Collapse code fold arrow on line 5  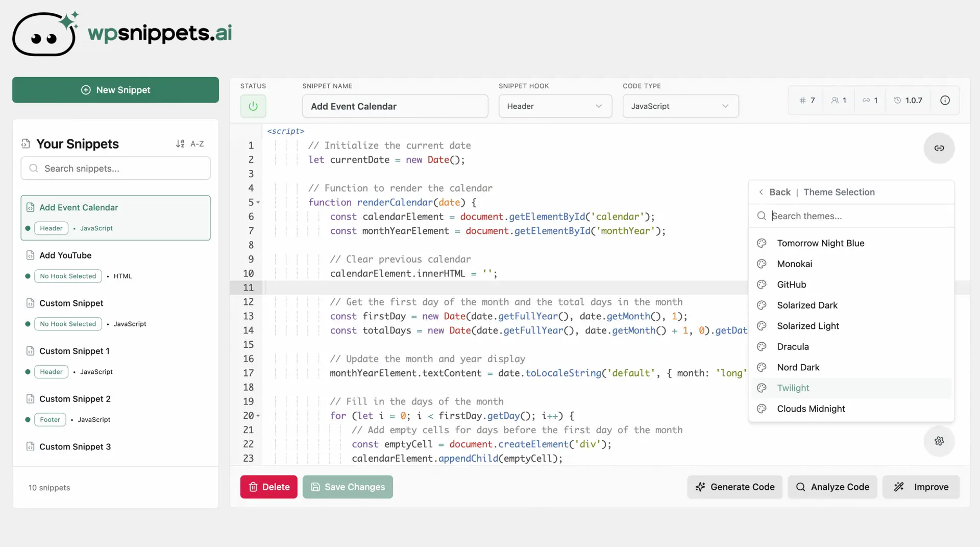coord(258,202)
